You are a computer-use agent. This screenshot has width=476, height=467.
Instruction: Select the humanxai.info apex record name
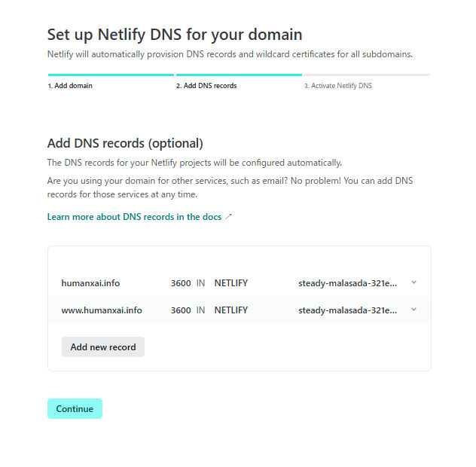90,283
